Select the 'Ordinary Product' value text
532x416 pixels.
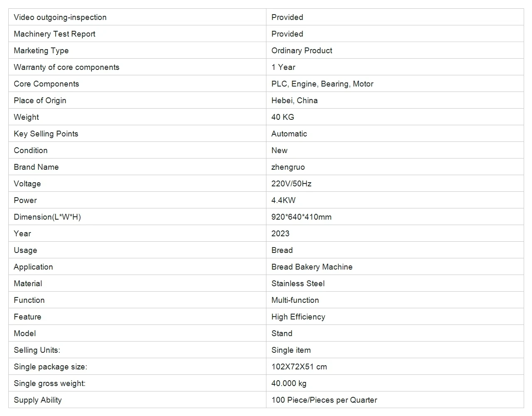[x=302, y=50]
